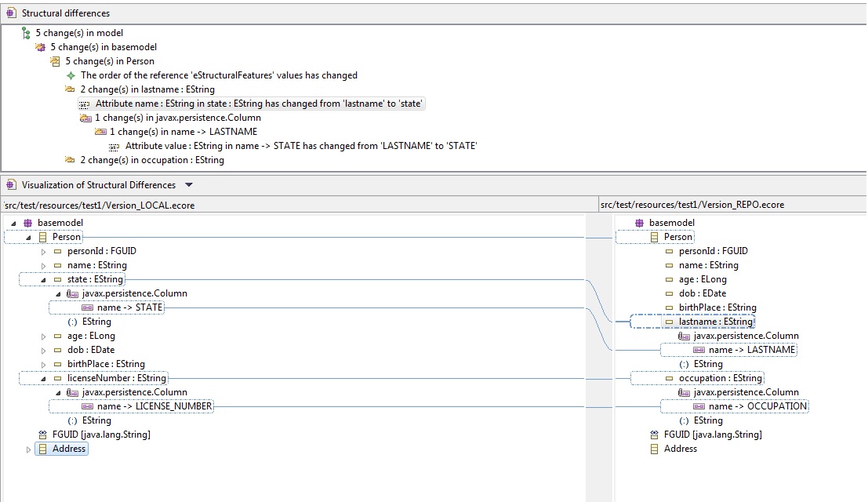Click the javax.persistence.Column annotation icon under state
868x502 pixels.
click(72, 293)
